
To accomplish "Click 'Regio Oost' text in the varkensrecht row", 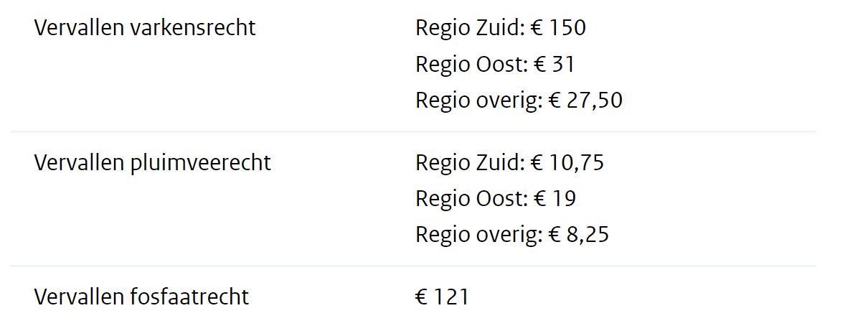I will click(471, 64).
